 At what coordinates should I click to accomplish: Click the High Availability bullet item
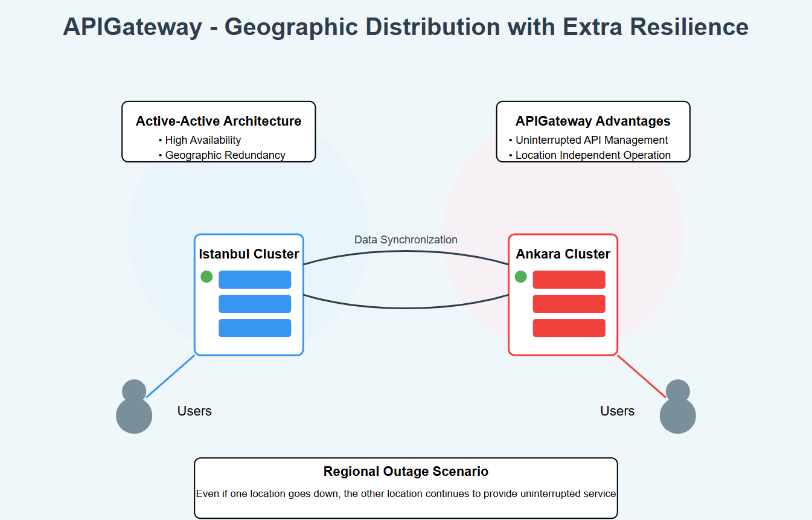pos(203,140)
